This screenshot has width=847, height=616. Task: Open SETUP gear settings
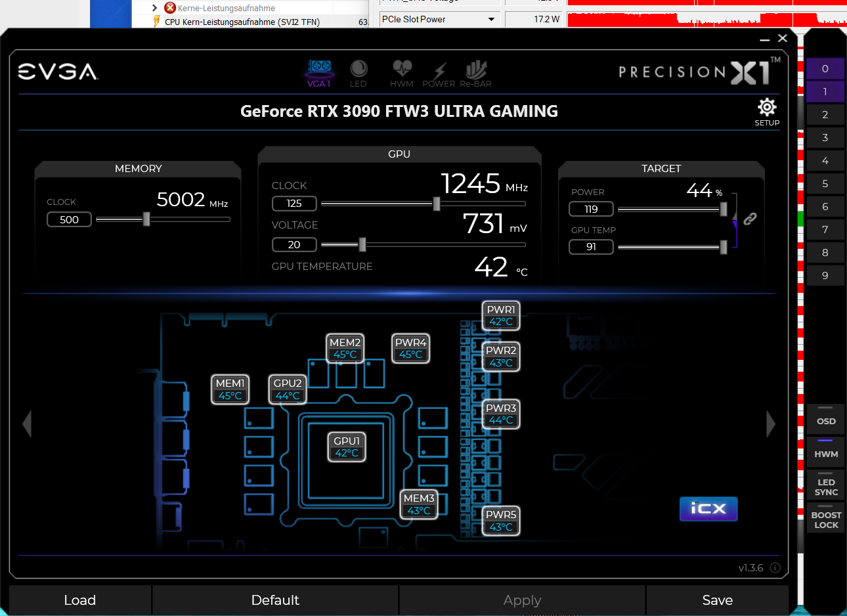pos(767,112)
